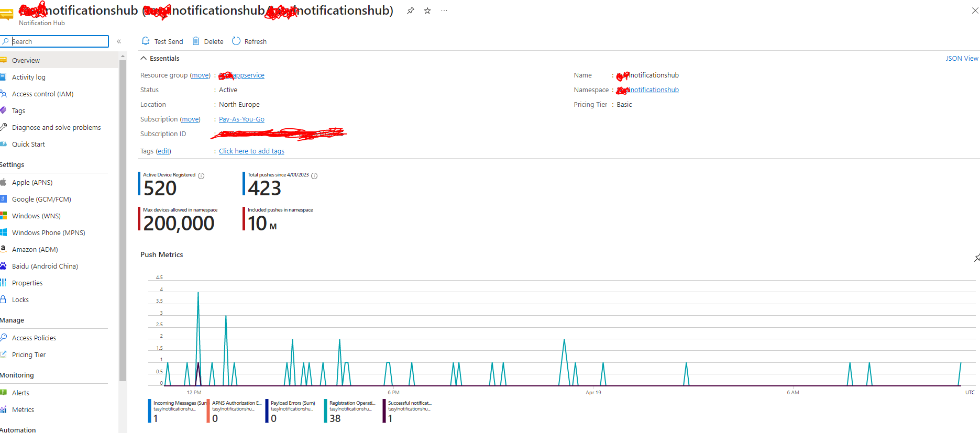Click the 423 total pushes value

click(x=265, y=188)
